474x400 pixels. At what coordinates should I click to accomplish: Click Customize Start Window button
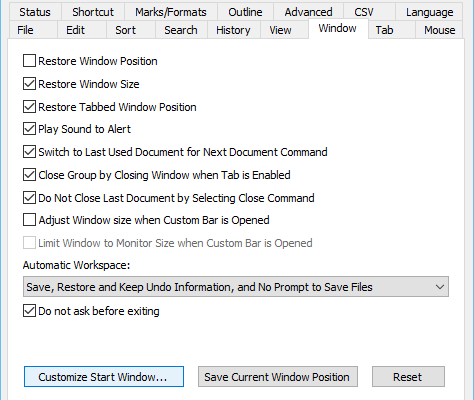104,377
